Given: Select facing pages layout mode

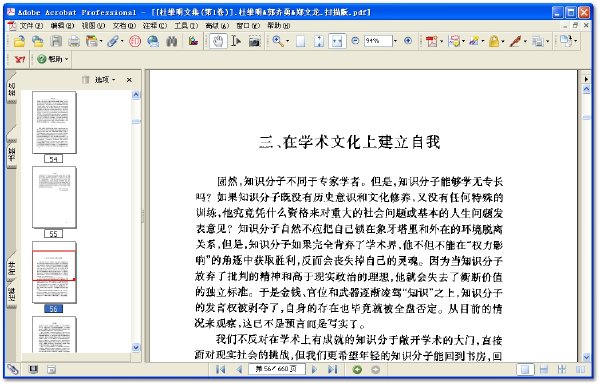Looking at the screenshot, I should 580,369.
